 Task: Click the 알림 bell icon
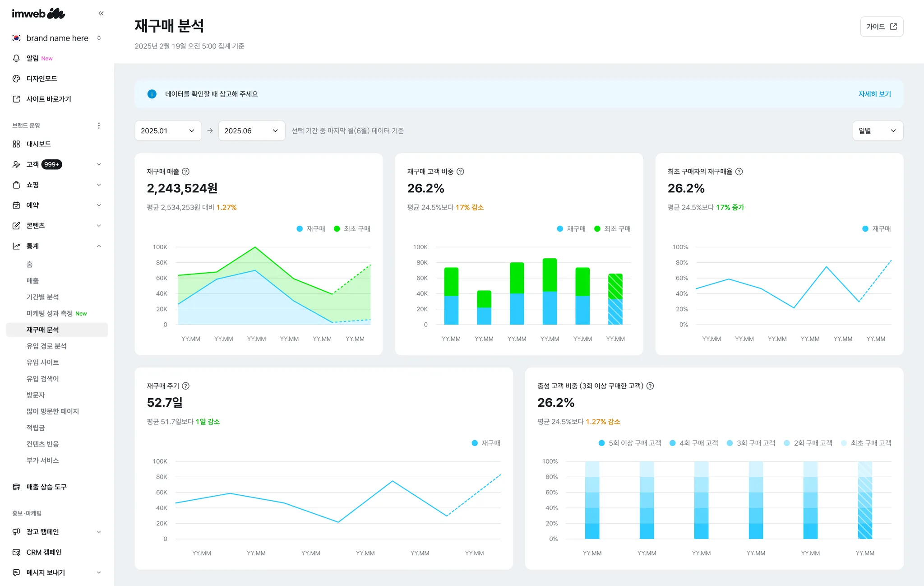click(x=16, y=58)
